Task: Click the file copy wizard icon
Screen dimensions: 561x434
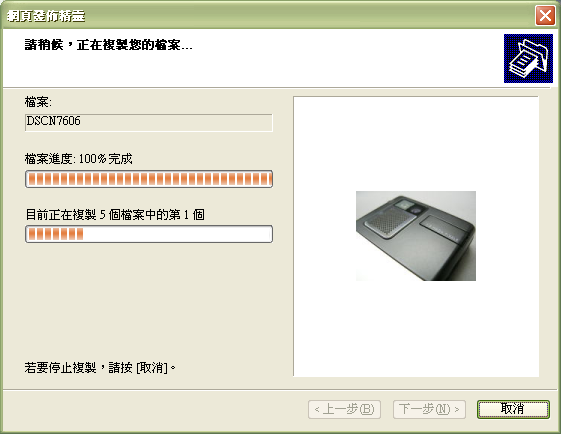Action: tap(528, 58)
